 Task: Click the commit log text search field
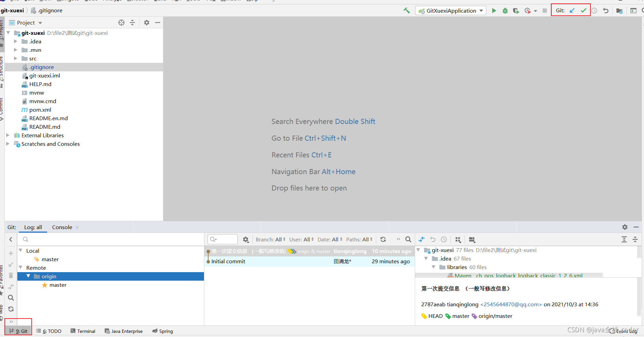click(x=223, y=239)
